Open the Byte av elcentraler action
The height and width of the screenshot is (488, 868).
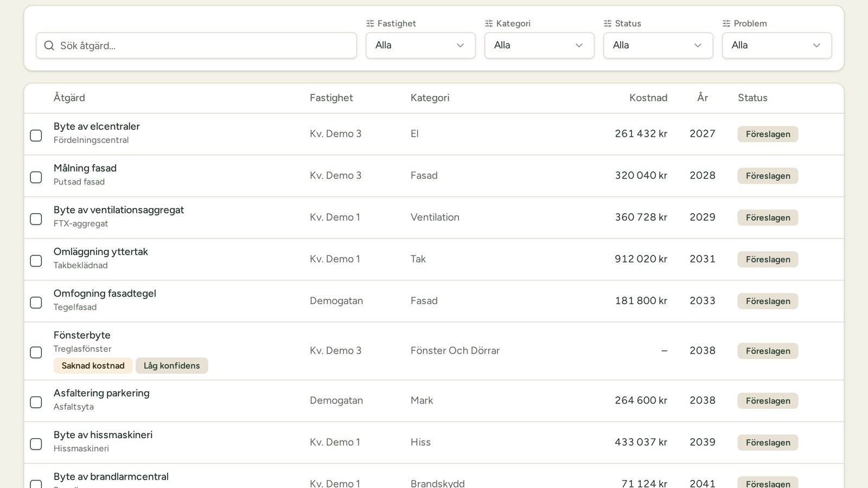[x=97, y=126]
